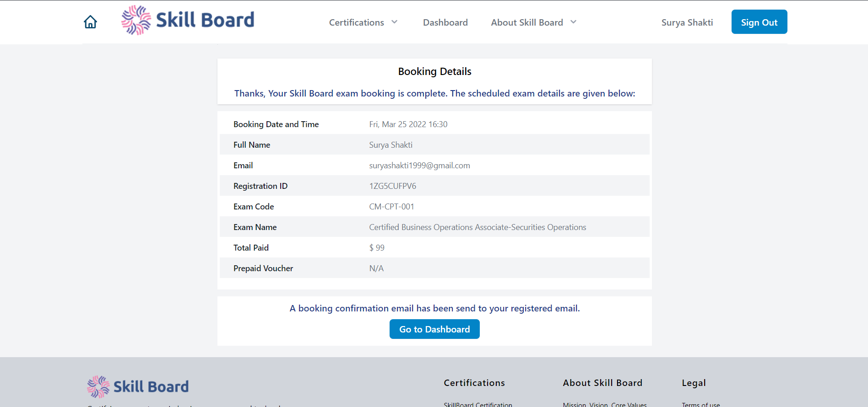Click the Registration ID label
Viewport: 868px width, 407px height.
260,186
